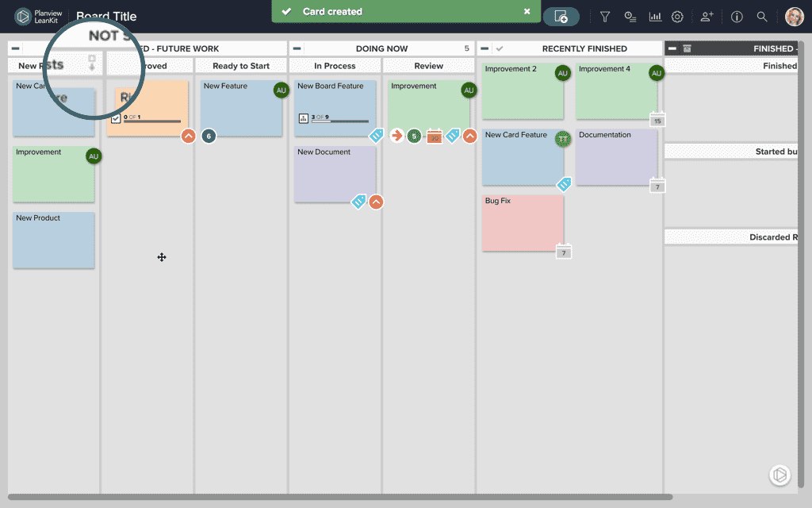Open the Documentation card
Viewport: 812px width, 508px height.
[616, 157]
